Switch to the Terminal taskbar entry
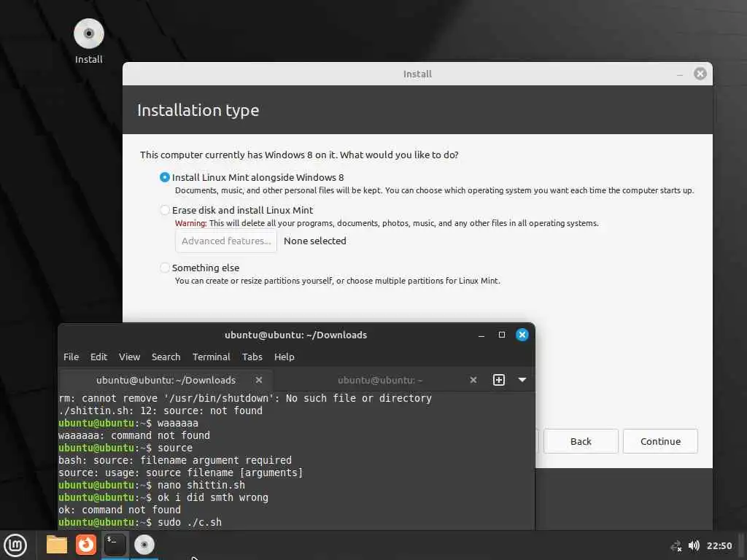 click(x=115, y=545)
